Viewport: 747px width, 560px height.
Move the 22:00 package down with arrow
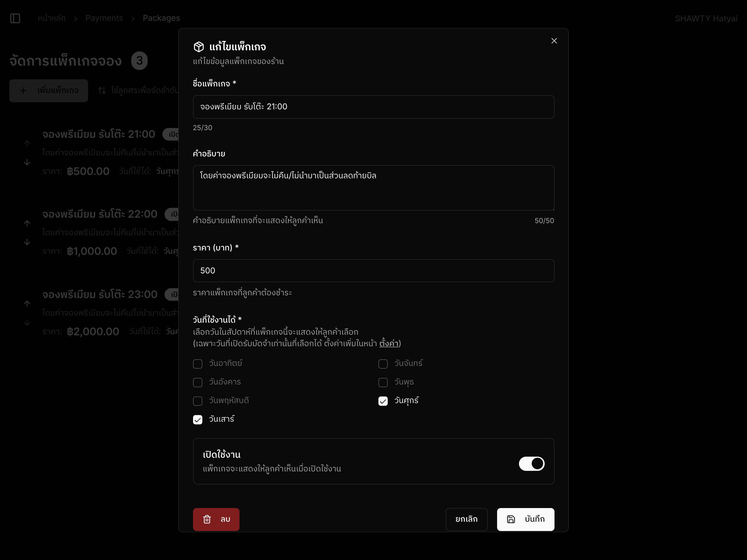pos(27,242)
